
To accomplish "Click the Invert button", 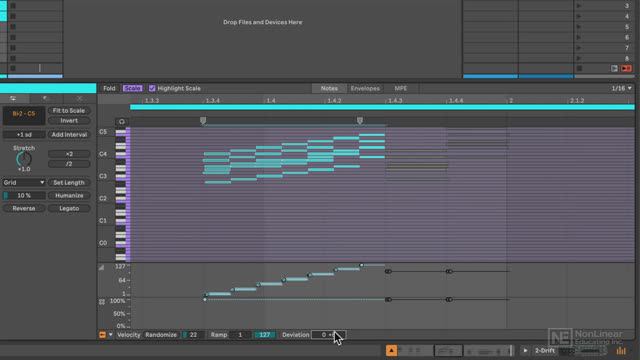I will click(x=69, y=121).
